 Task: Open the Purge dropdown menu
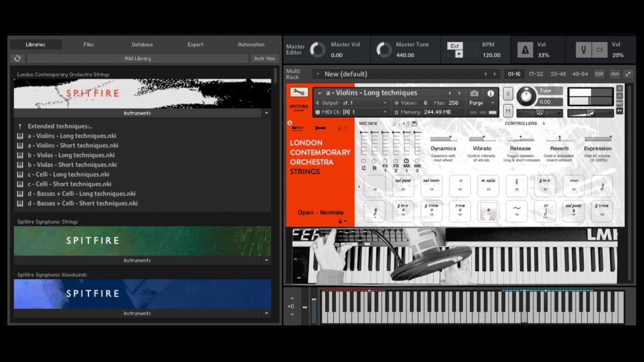click(x=481, y=103)
